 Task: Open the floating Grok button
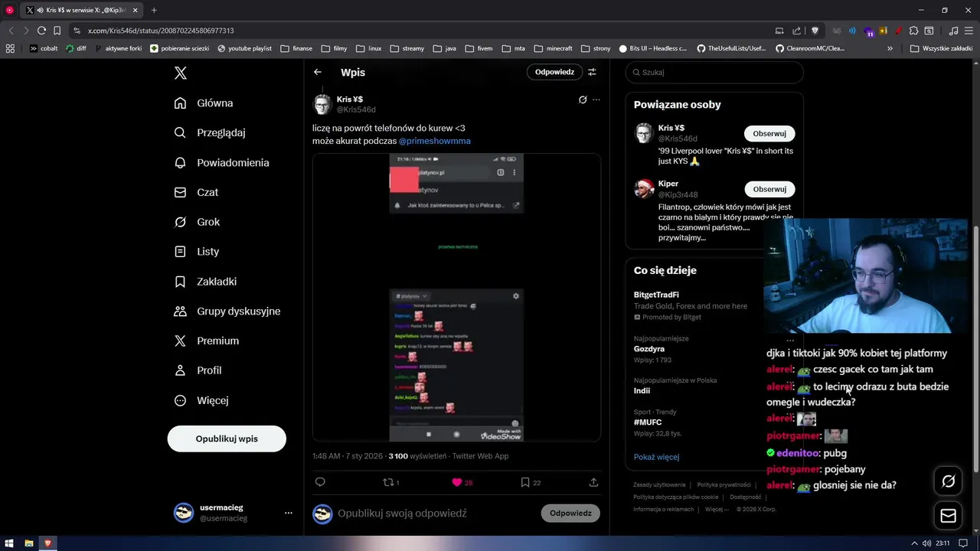pyautogui.click(x=948, y=481)
